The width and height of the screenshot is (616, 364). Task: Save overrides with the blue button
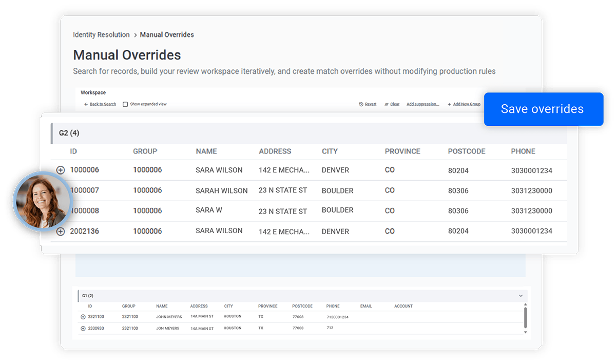[x=543, y=109]
